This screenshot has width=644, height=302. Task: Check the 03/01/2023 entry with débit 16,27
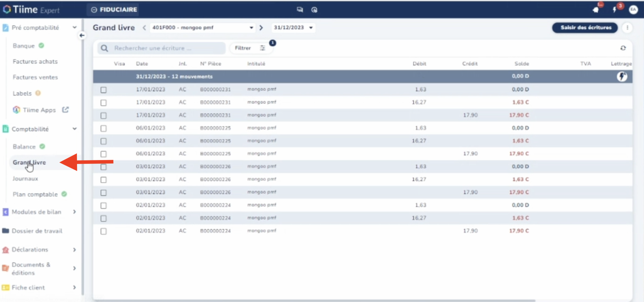point(104,180)
